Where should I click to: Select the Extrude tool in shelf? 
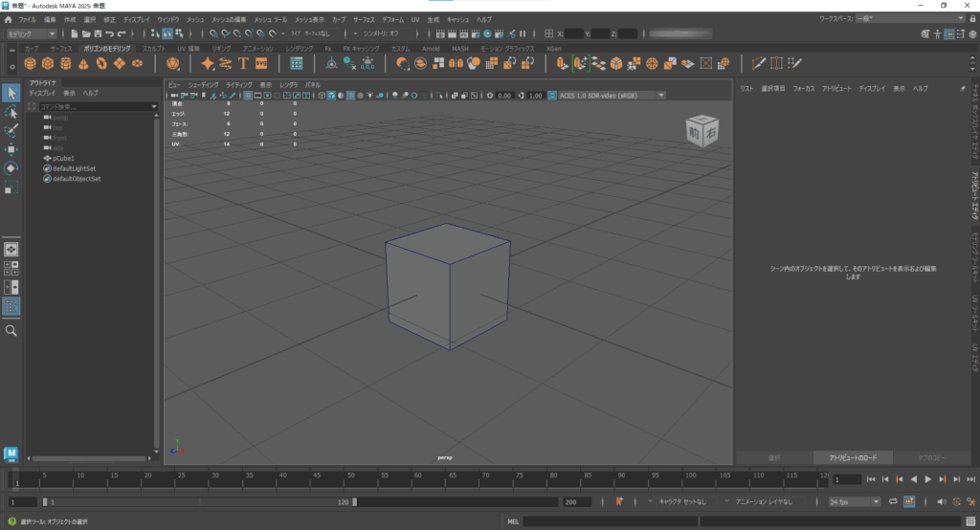pyautogui.click(x=561, y=64)
